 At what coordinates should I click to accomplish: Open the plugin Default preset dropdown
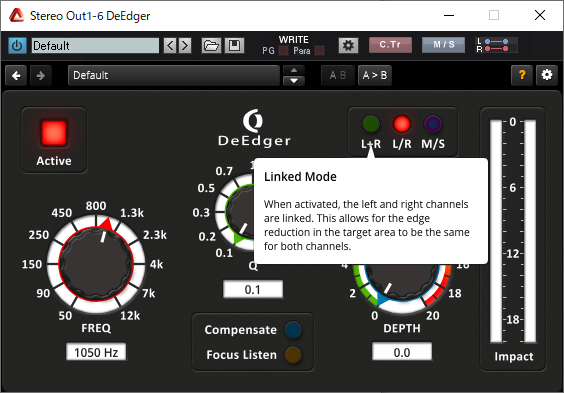pos(174,76)
